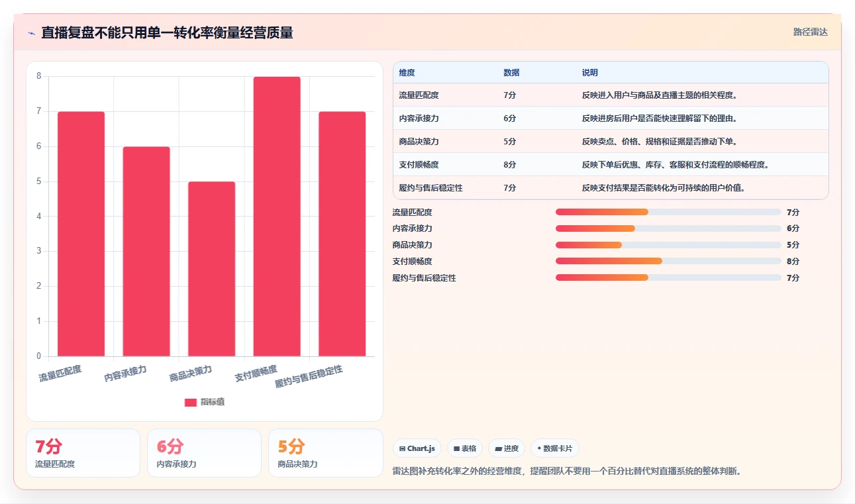The image size is (855, 504).
Task: Click the footer note starting with 雷达图补充转化率
Action: (566, 472)
